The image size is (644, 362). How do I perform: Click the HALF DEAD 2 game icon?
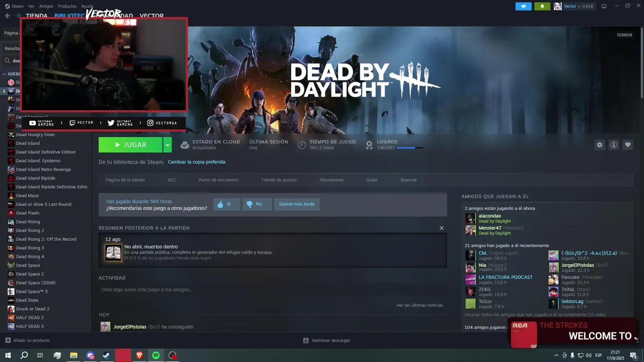pos(11,318)
